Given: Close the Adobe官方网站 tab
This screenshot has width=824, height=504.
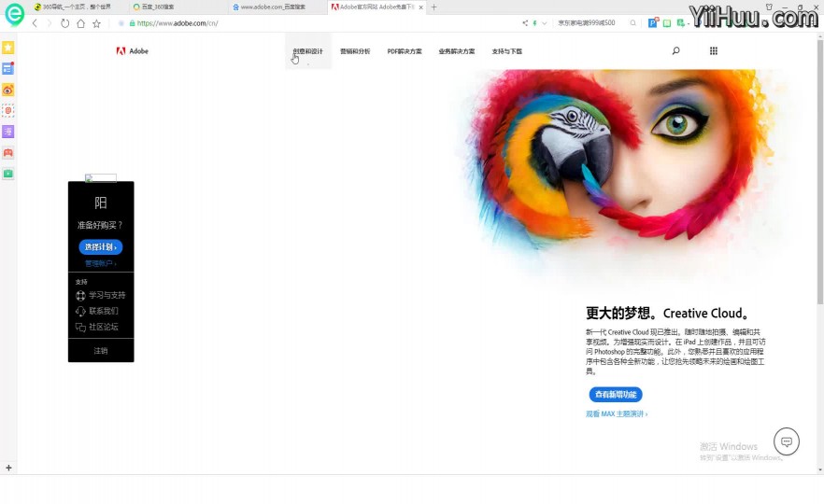Looking at the screenshot, I should click(421, 7).
